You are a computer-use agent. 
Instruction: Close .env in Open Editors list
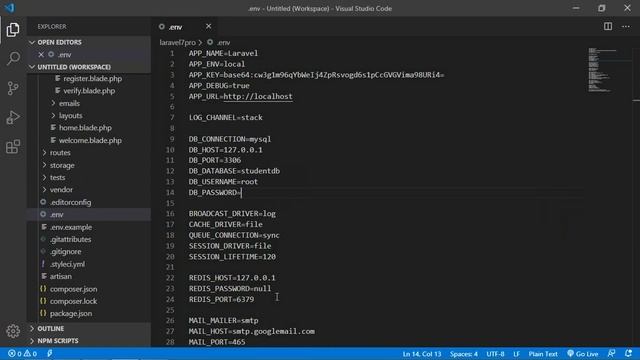click(x=41, y=54)
